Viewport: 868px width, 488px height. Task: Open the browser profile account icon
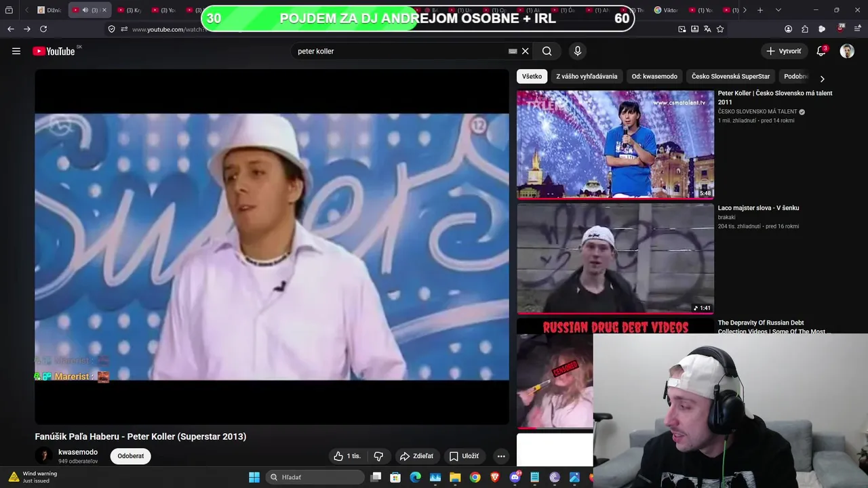(x=788, y=29)
